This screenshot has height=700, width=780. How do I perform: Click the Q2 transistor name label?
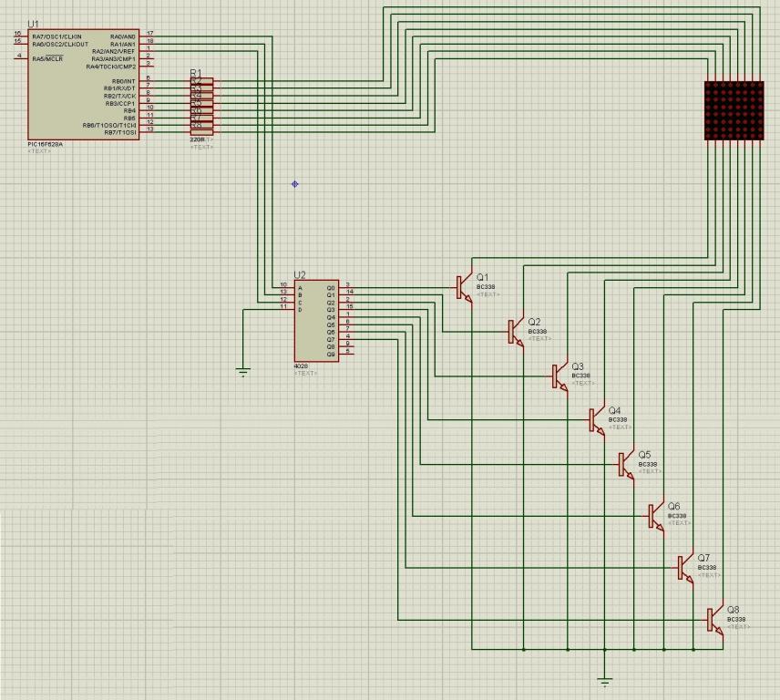pyautogui.click(x=534, y=322)
